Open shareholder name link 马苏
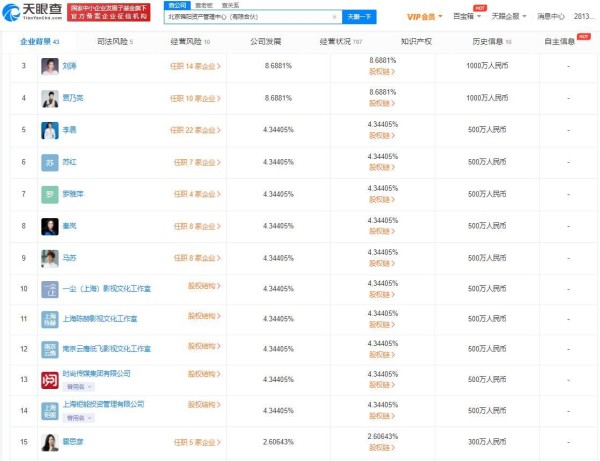 tap(69, 258)
